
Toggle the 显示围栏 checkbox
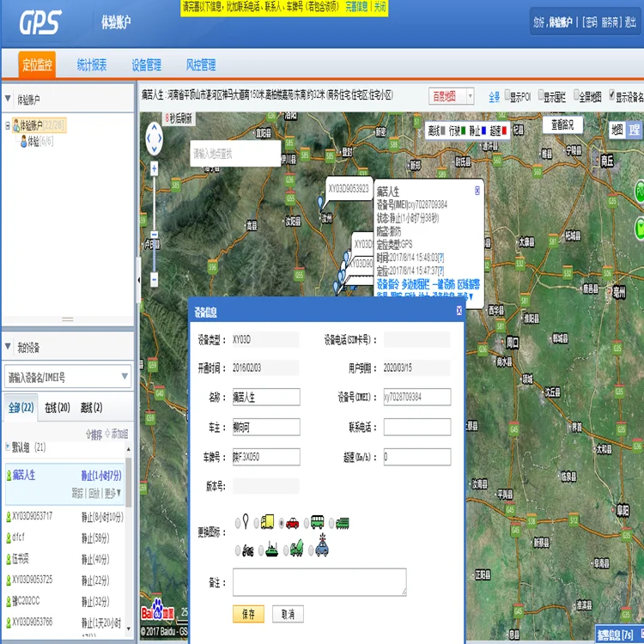[543, 95]
